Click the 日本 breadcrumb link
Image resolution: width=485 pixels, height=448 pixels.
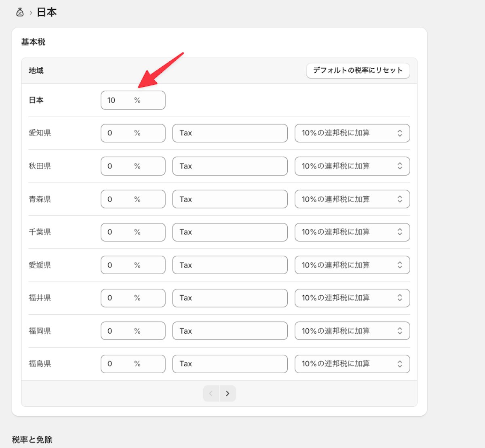pyautogui.click(x=46, y=12)
